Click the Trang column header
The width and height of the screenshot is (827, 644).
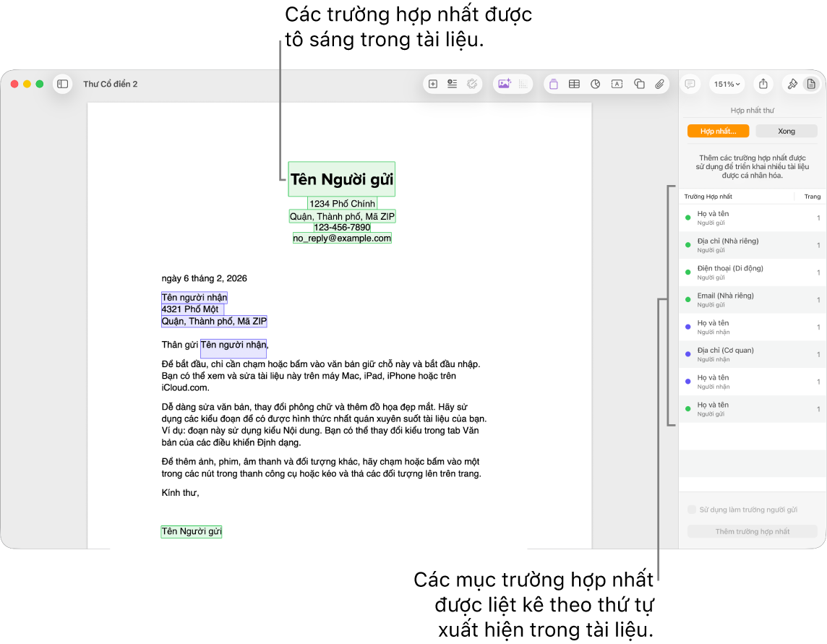coord(813,197)
